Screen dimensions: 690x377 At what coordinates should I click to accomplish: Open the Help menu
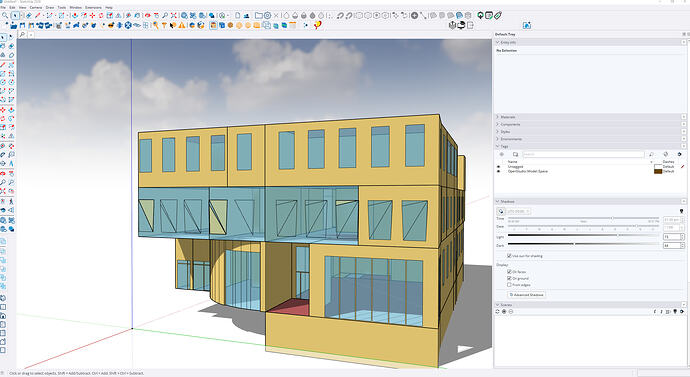[x=109, y=7]
